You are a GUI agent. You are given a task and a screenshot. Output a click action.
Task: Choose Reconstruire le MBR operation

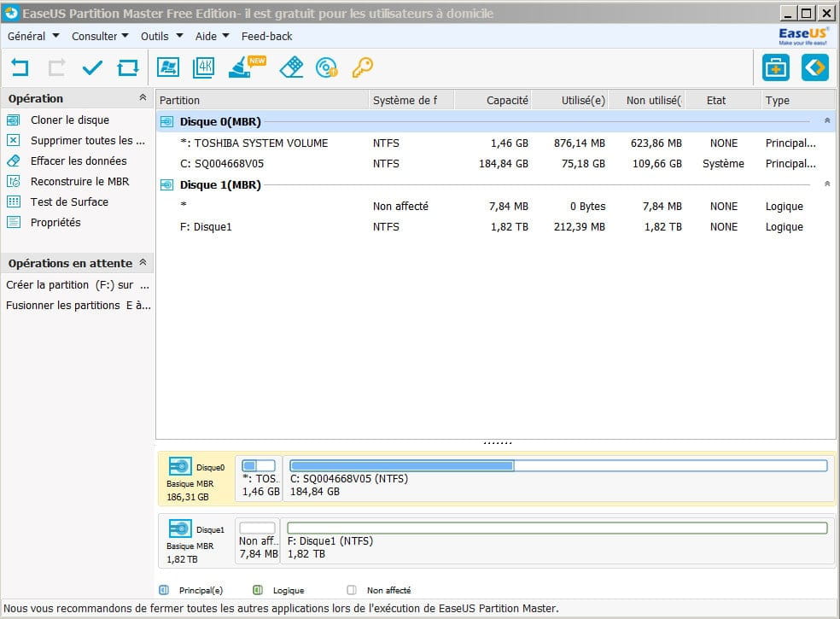click(80, 182)
